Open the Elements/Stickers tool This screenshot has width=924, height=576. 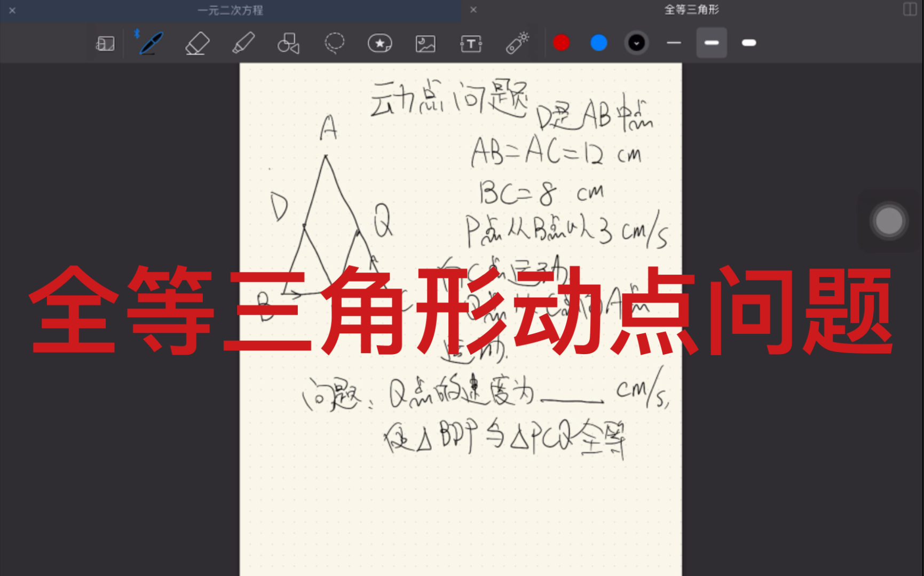380,43
